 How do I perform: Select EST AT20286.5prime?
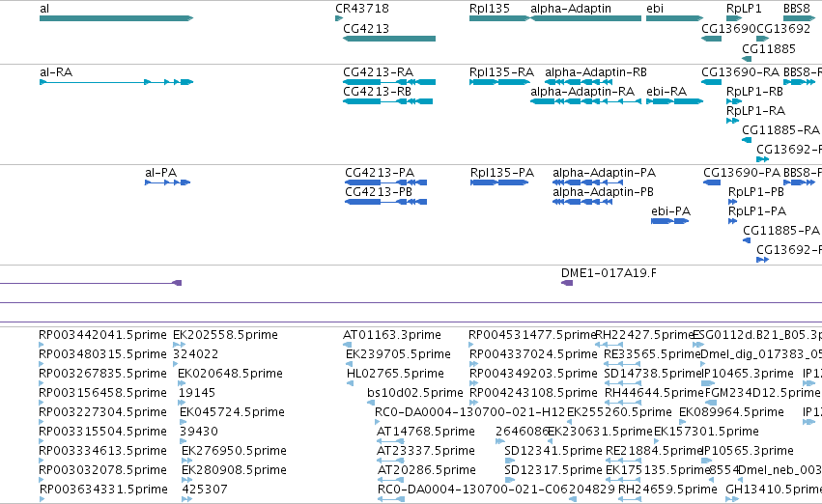(x=427, y=470)
